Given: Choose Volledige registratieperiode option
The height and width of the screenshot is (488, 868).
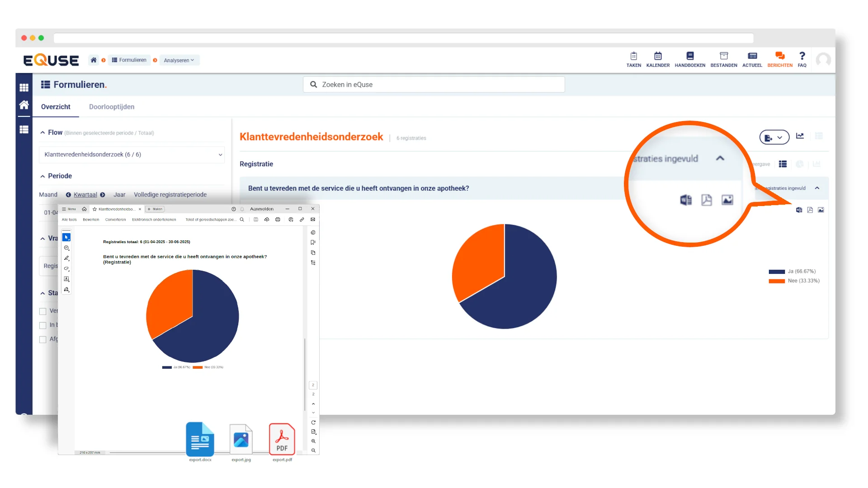Looking at the screenshot, I should click(x=170, y=195).
